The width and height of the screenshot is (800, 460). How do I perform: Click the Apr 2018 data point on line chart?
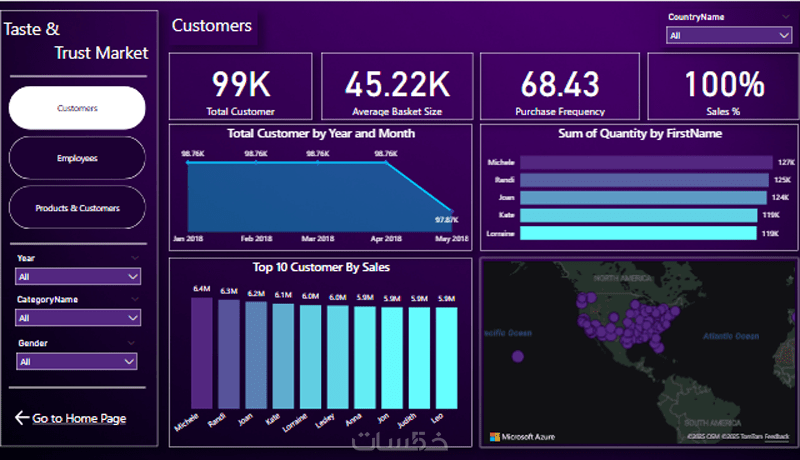click(x=386, y=162)
